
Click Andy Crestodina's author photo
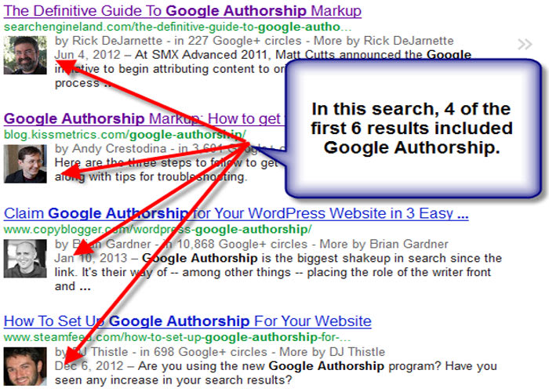25,164
